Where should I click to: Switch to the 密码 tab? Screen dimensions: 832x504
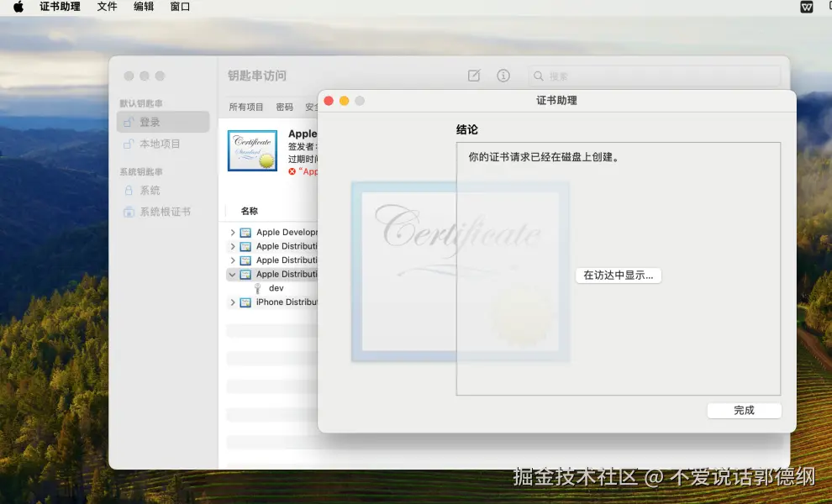[284, 108]
